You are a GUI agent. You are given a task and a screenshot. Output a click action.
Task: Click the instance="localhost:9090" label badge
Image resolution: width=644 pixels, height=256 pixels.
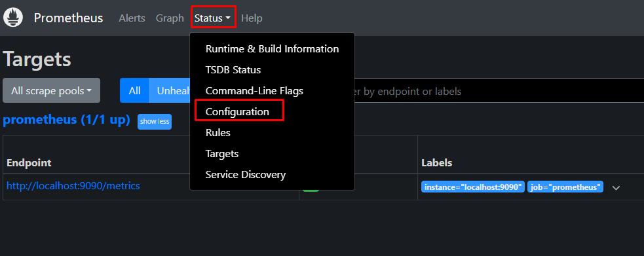click(473, 187)
